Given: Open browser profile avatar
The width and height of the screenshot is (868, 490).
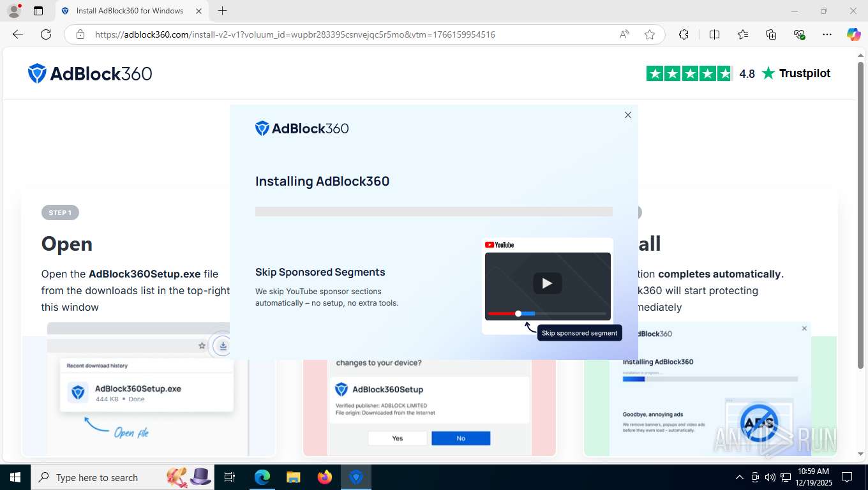Looking at the screenshot, I should [x=13, y=11].
